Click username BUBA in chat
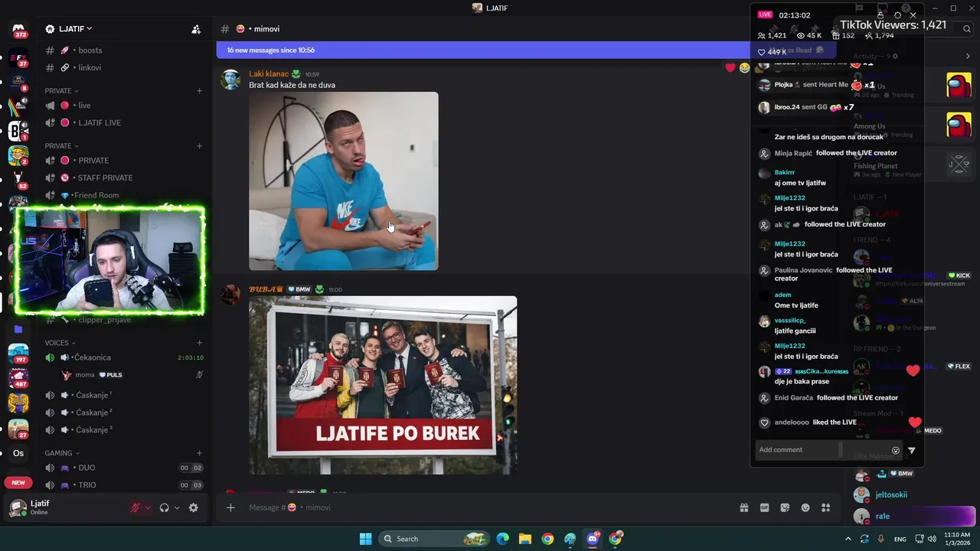Viewport: 980px width, 551px height. click(x=266, y=289)
